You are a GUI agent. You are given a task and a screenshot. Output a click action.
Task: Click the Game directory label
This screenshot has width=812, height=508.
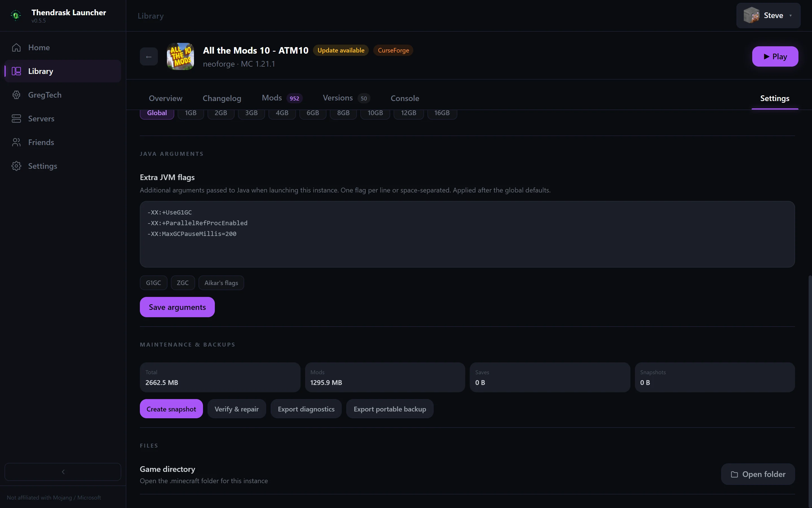click(167, 469)
